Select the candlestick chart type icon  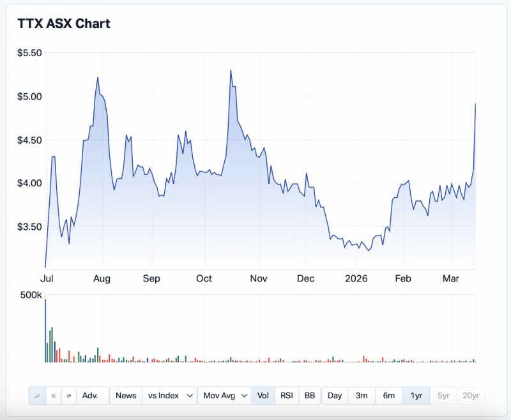[69, 396]
